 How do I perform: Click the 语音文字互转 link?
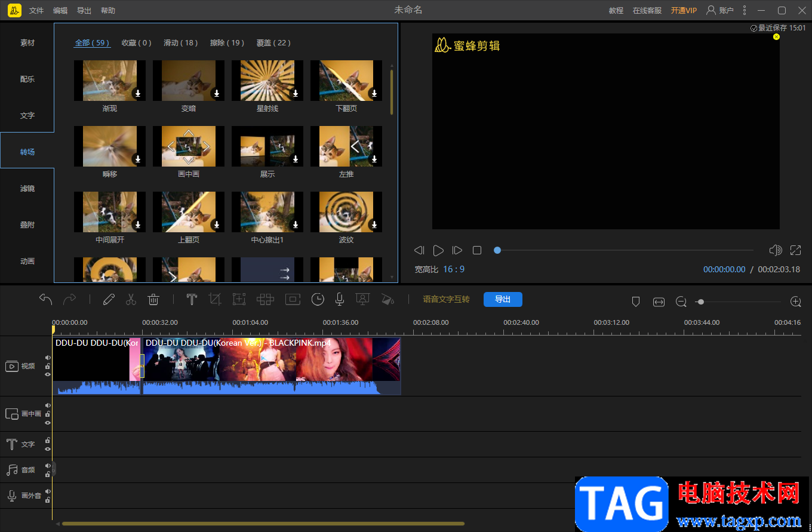[446, 300]
